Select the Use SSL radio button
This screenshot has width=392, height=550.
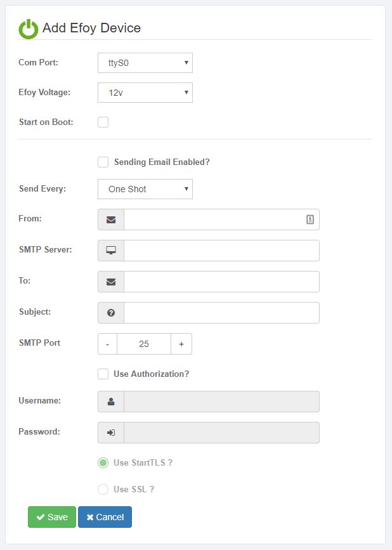tap(101, 489)
